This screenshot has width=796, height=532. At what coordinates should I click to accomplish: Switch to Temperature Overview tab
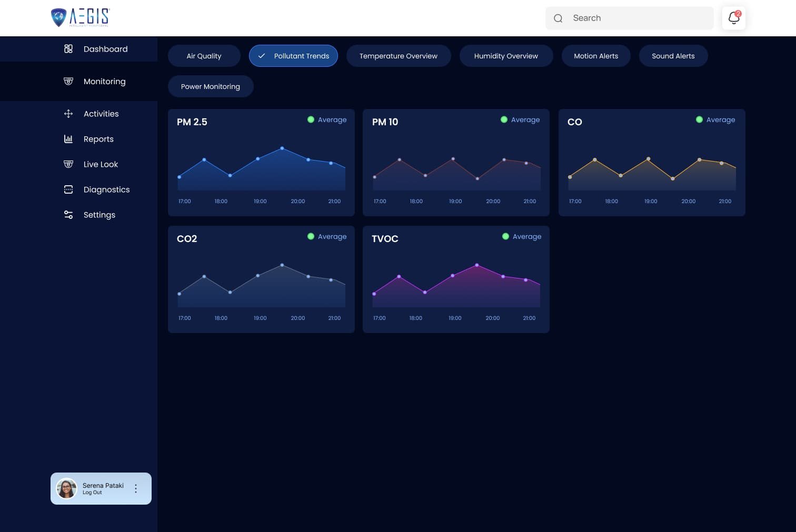398,56
